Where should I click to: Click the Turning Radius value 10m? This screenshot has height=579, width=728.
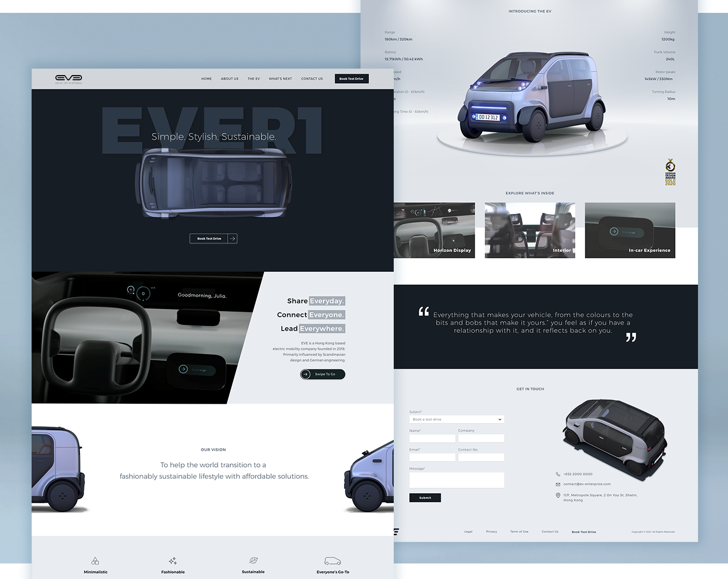pos(671,99)
